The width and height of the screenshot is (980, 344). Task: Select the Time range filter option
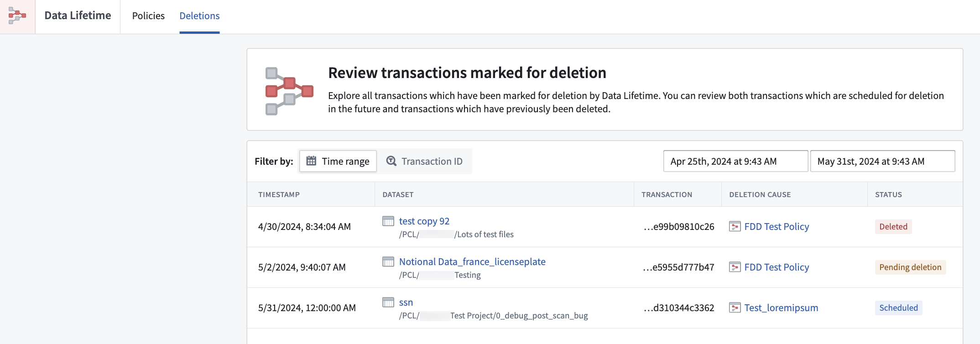(x=338, y=161)
